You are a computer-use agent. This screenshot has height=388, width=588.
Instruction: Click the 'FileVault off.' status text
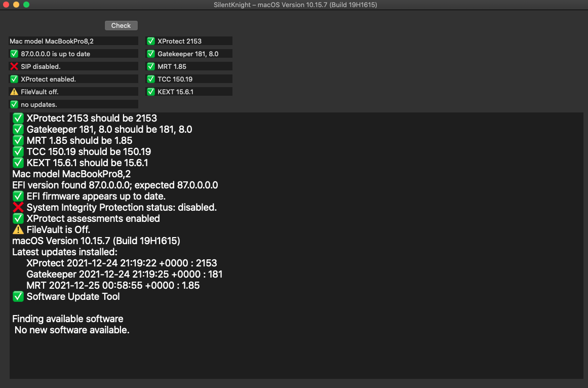coord(40,92)
